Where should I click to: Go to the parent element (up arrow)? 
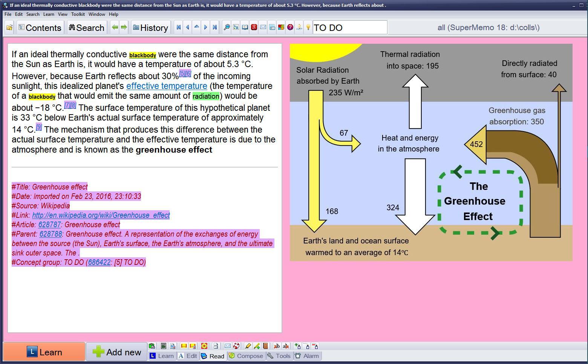pos(196,28)
